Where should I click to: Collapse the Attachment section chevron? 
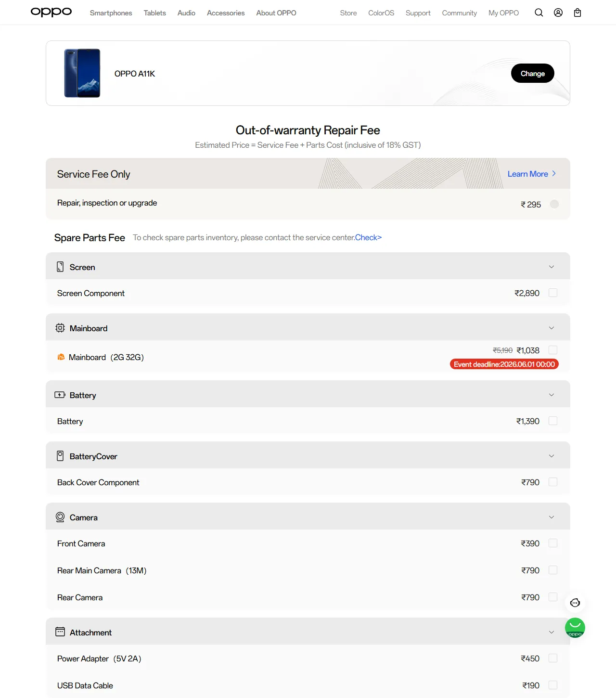click(x=552, y=632)
